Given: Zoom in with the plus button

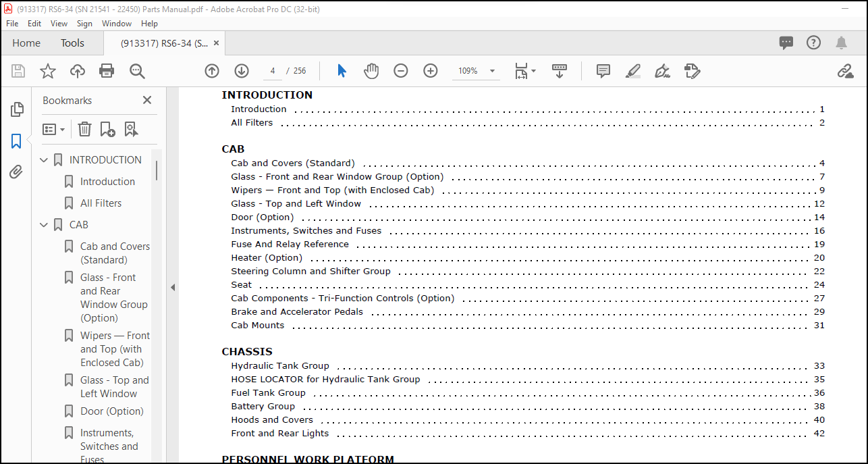Looking at the screenshot, I should tap(431, 71).
